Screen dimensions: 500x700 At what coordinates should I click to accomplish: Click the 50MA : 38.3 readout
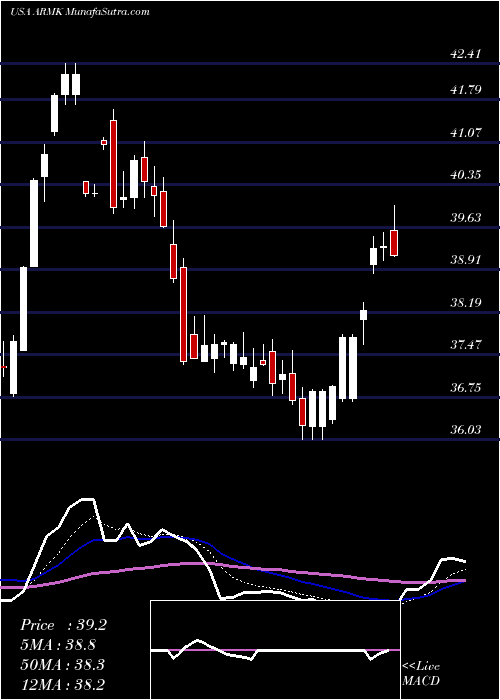[x=62, y=665]
